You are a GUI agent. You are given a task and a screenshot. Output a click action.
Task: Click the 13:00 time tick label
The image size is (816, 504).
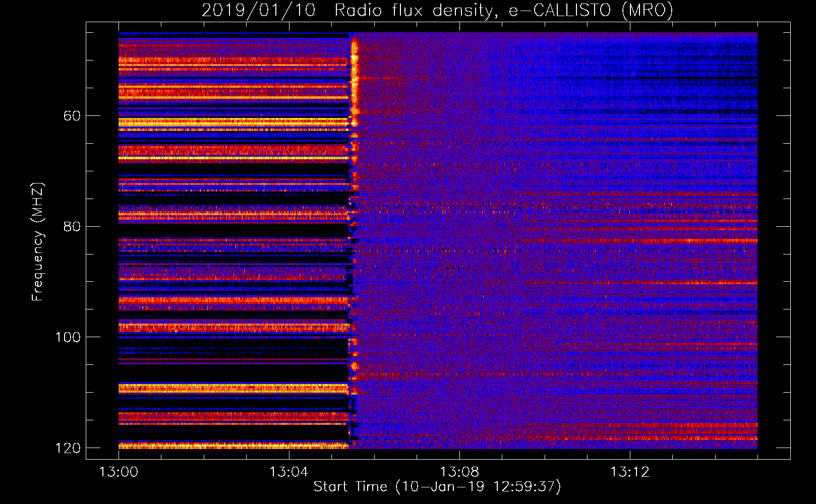click(x=119, y=472)
